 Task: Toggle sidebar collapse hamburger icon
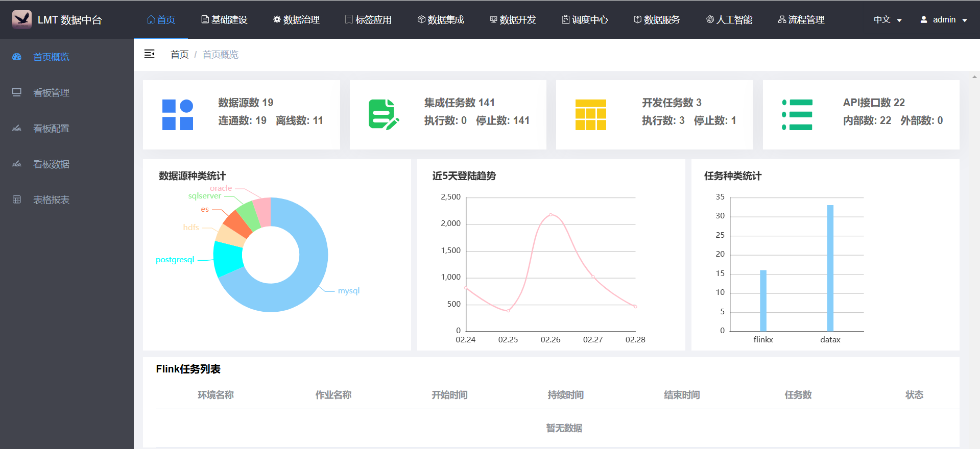(149, 54)
